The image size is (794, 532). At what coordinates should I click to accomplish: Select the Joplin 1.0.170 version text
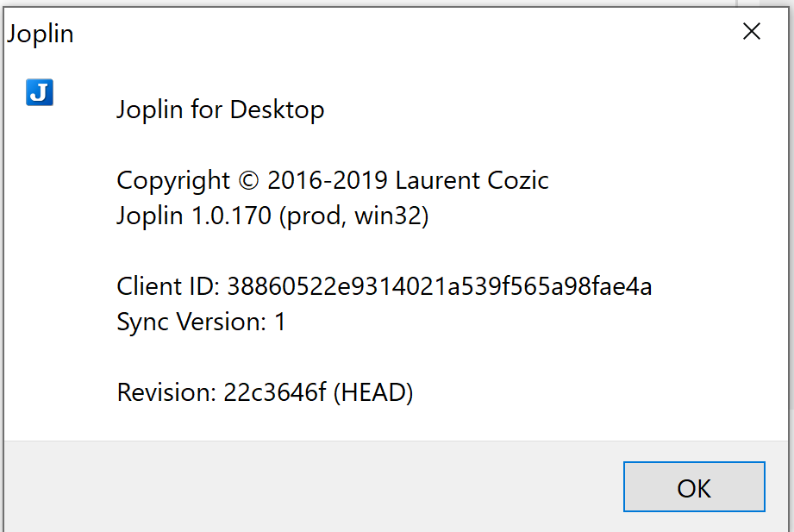(271, 215)
